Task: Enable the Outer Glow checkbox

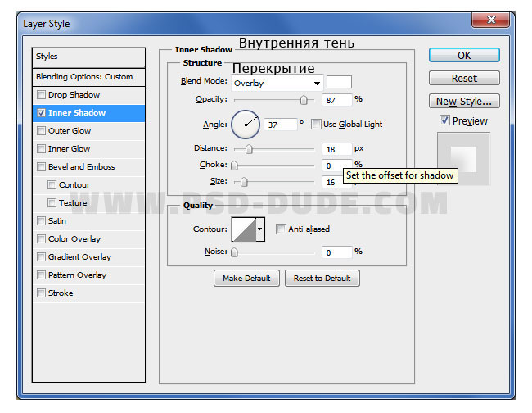Action: 41,130
